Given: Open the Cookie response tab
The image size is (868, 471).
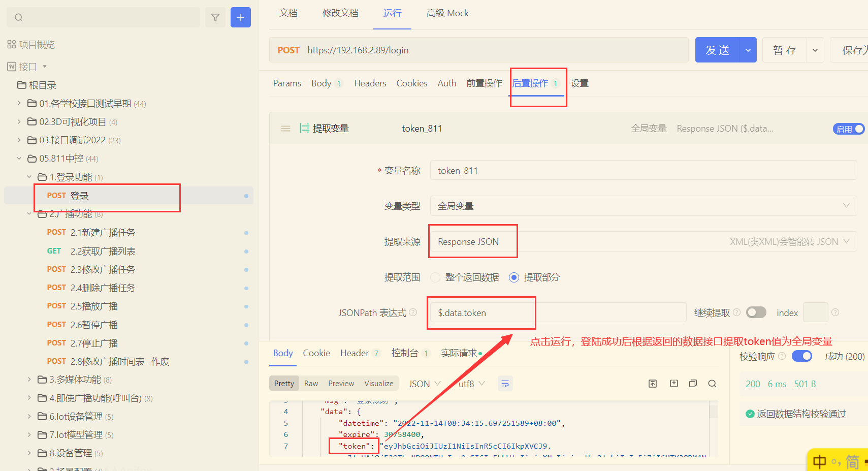Looking at the screenshot, I should [x=316, y=353].
